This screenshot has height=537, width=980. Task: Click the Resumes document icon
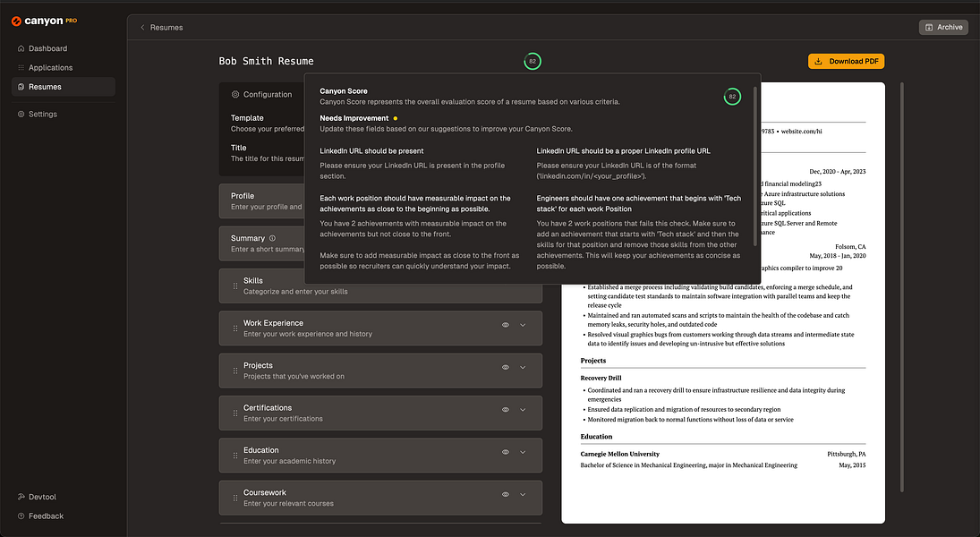tap(21, 87)
